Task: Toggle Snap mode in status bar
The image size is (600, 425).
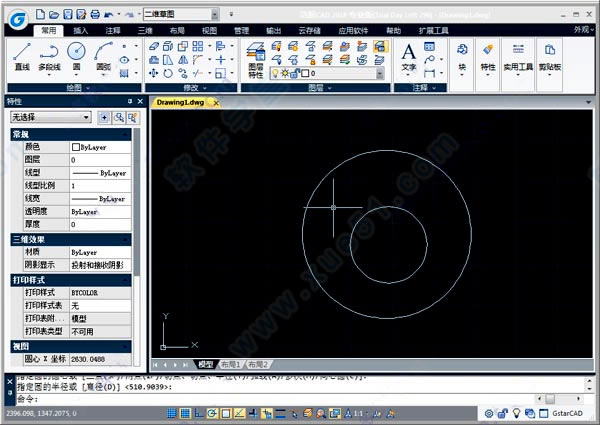Action: (172, 413)
